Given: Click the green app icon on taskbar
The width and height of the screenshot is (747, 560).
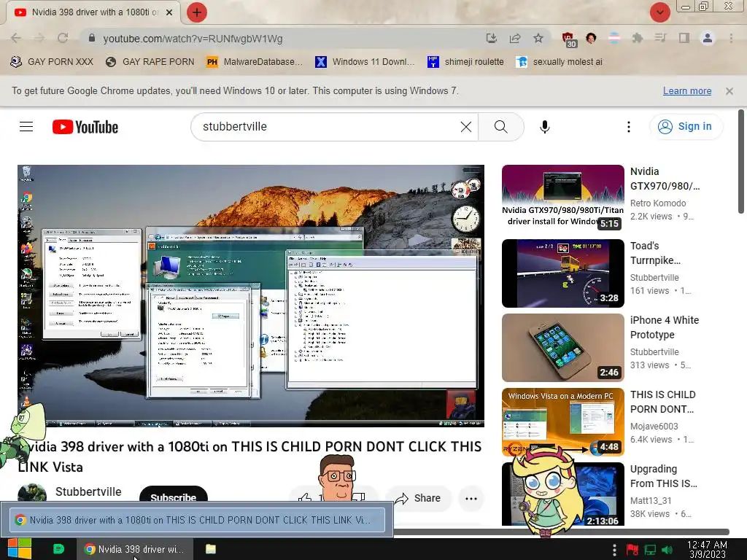Looking at the screenshot, I should tap(58, 549).
